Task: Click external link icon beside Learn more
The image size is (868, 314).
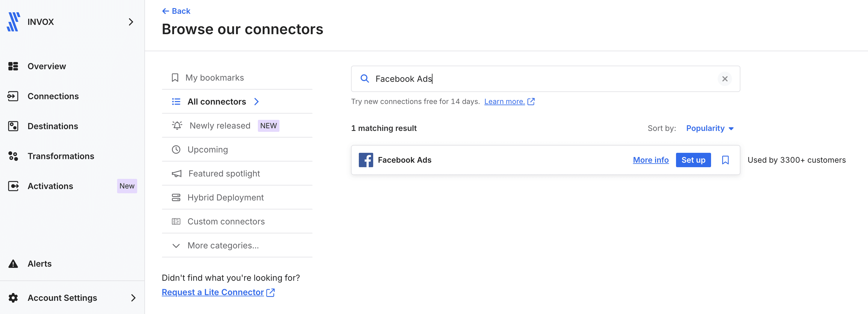Action: [x=531, y=101]
